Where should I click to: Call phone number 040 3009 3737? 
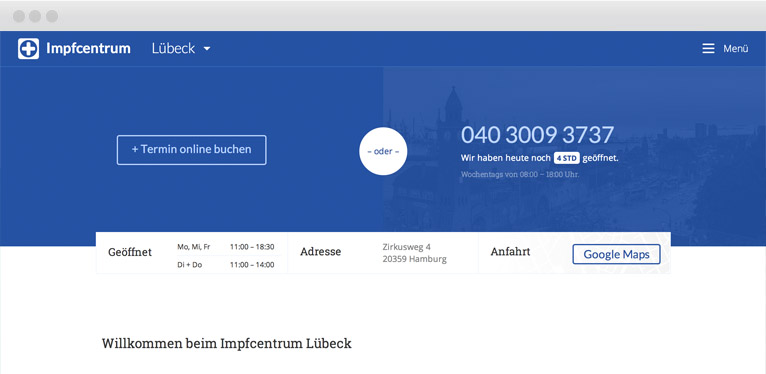coord(537,135)
